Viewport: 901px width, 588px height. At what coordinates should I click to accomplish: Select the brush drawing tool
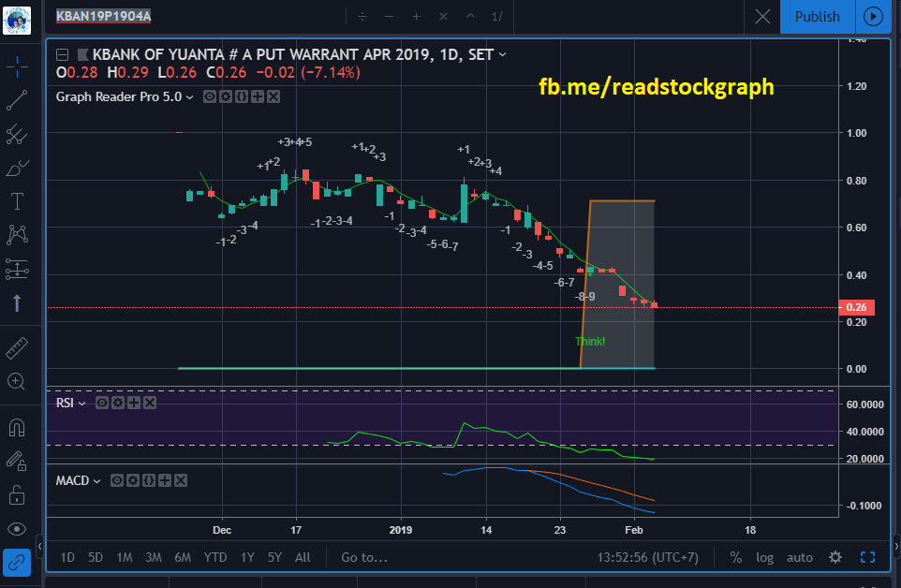(x=17, y=169)
